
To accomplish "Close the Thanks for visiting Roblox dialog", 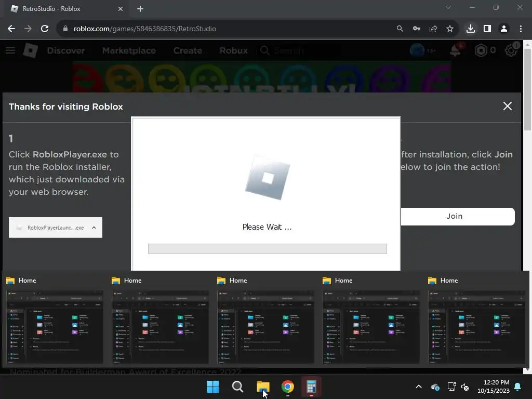I will pyautogui.click(x=508, y=106).
